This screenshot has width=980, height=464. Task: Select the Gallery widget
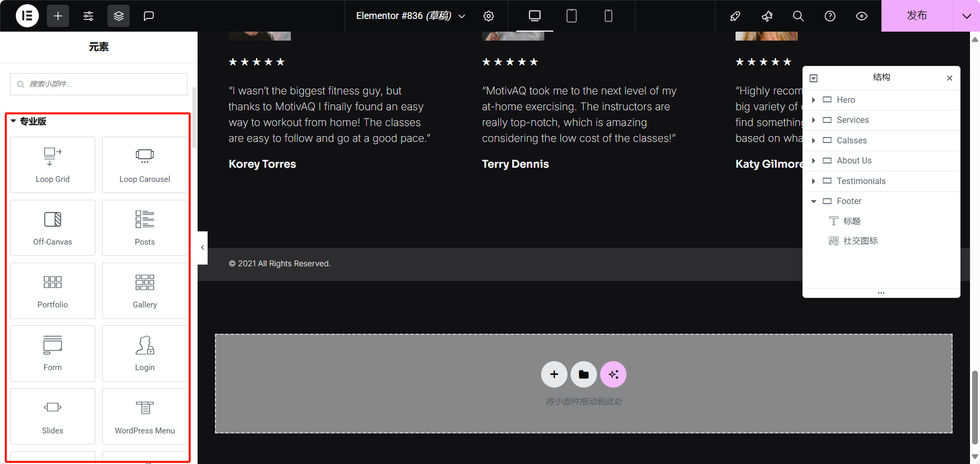pos(145,291)
